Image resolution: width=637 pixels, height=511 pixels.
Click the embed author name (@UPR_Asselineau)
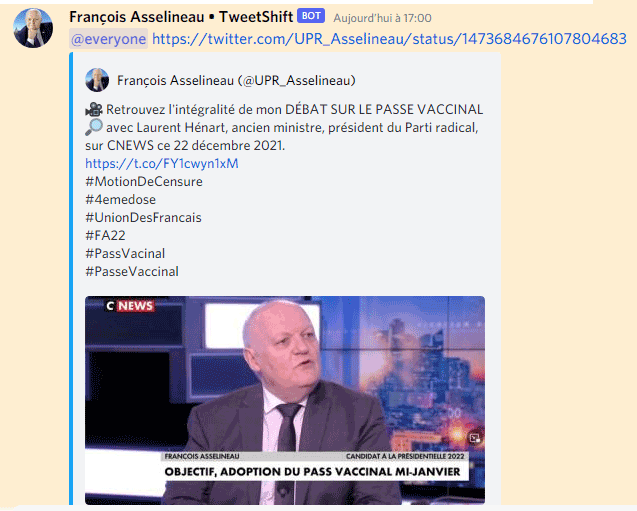236,80
